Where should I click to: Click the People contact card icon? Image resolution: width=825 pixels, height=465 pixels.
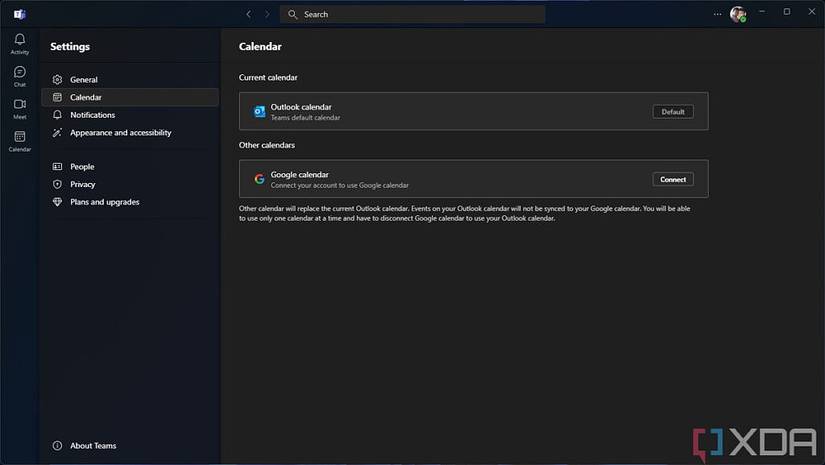click(57, 167)
